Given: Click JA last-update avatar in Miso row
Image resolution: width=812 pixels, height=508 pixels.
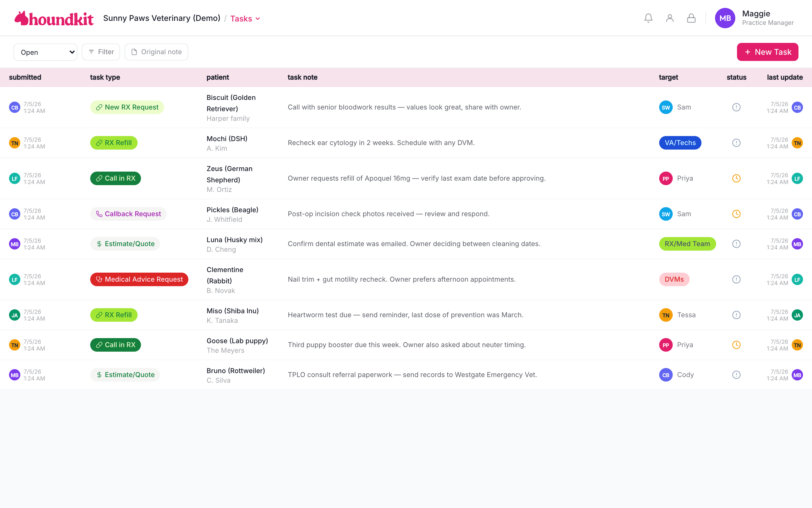Looking at the screenshot, I should (x=797, y=315).
